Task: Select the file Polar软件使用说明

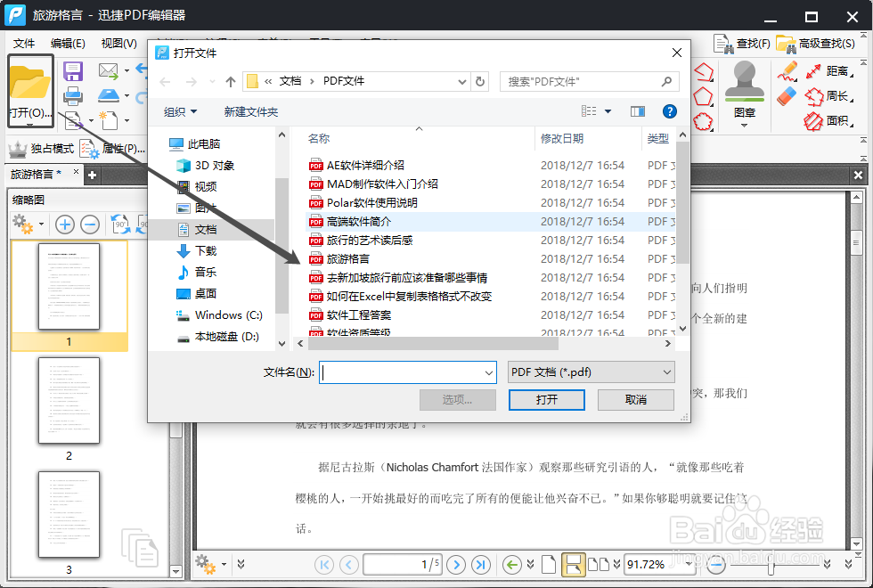Action: 363,203
